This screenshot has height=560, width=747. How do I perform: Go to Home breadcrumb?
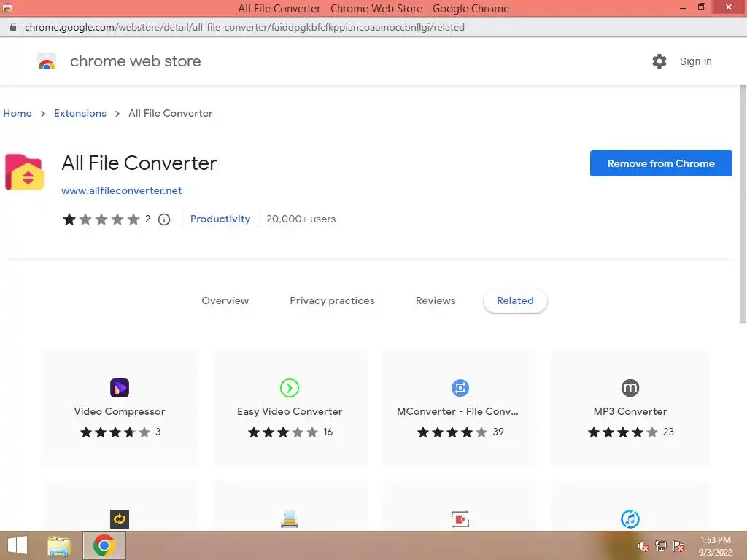(x=18, y=113)
